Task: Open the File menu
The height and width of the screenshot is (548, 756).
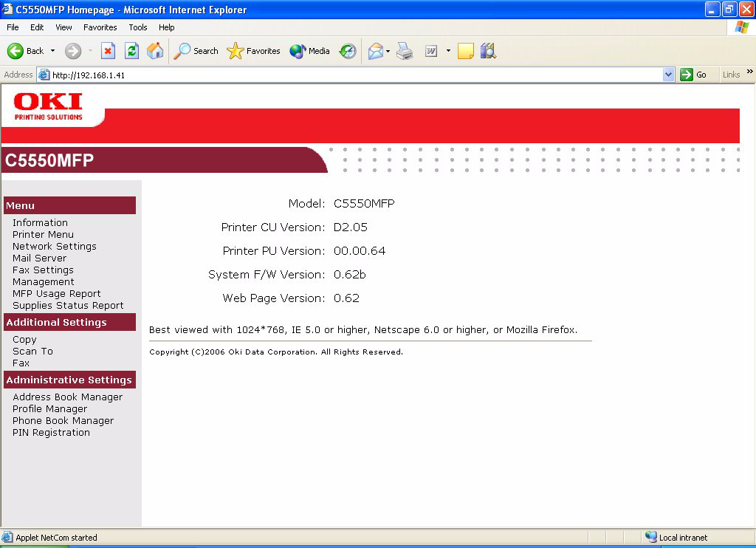Action: [x=13, y=27]
